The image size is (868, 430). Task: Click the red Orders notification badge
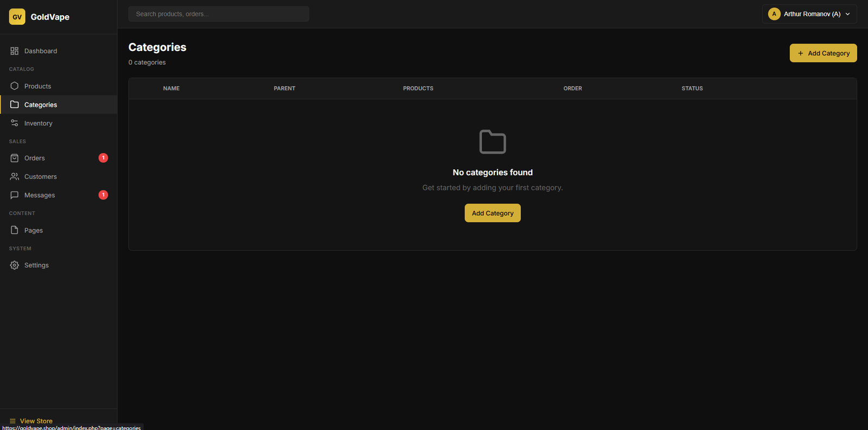[103, 158]
